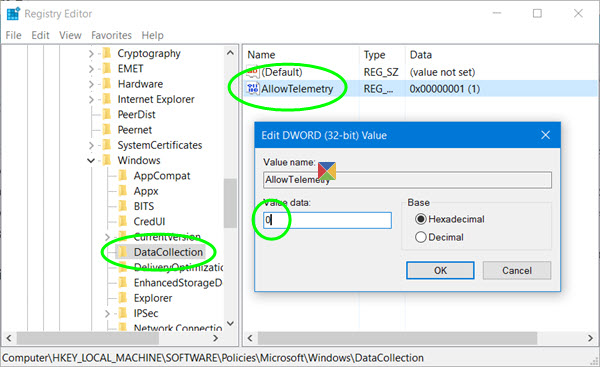
Task: Open the Favorites menu
Action: 111,35
